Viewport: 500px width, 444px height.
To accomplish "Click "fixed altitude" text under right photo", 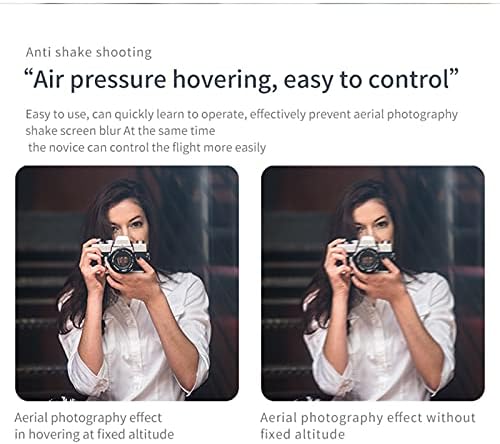I will tap(302, 434).
